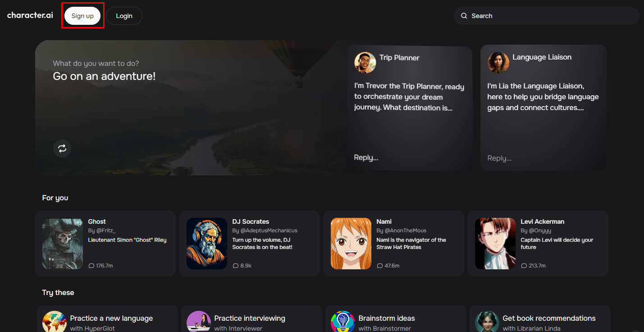Click chat bubble icon beside 176.7m
644x332 pixels.
[91, 266]
